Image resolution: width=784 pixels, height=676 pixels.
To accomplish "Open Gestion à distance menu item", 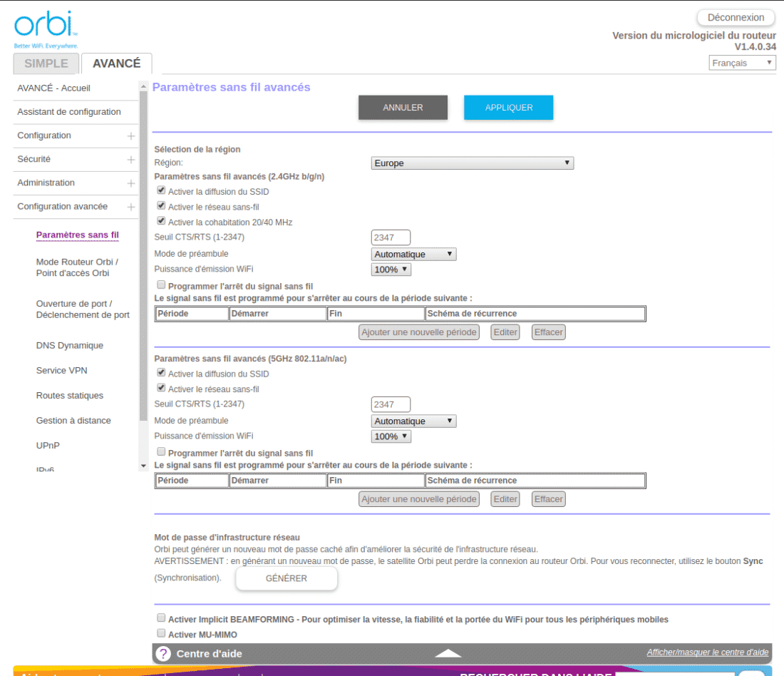I will point(73,420).
